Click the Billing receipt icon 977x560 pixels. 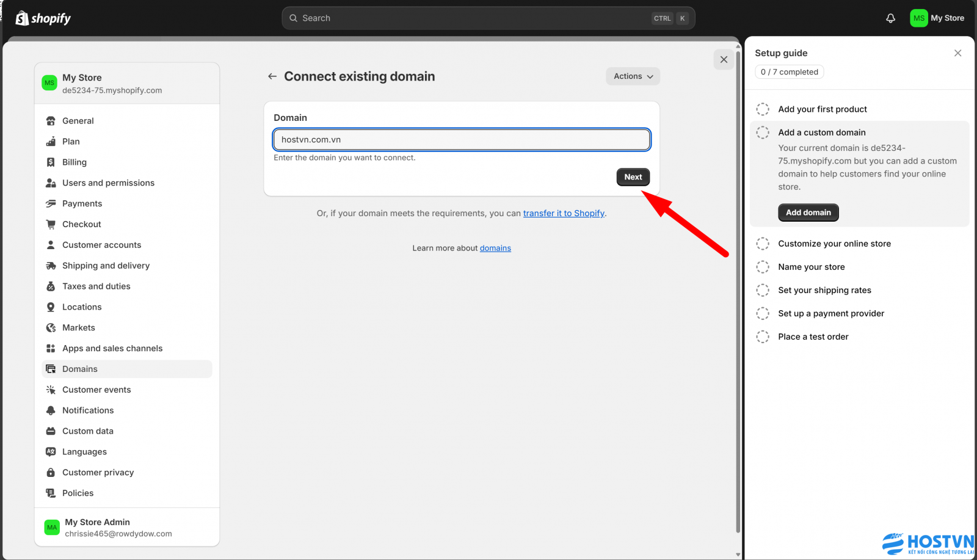[x=51, y=162]
